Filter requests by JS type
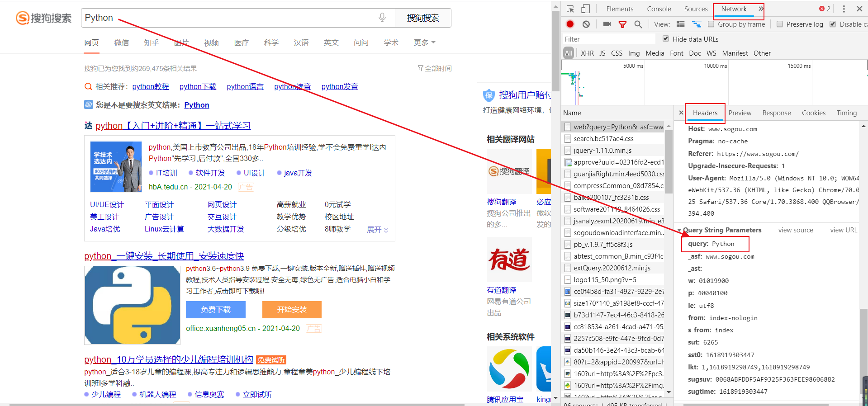Image resolution: width=868 pixels, height=406 pixels. point(602,53)
